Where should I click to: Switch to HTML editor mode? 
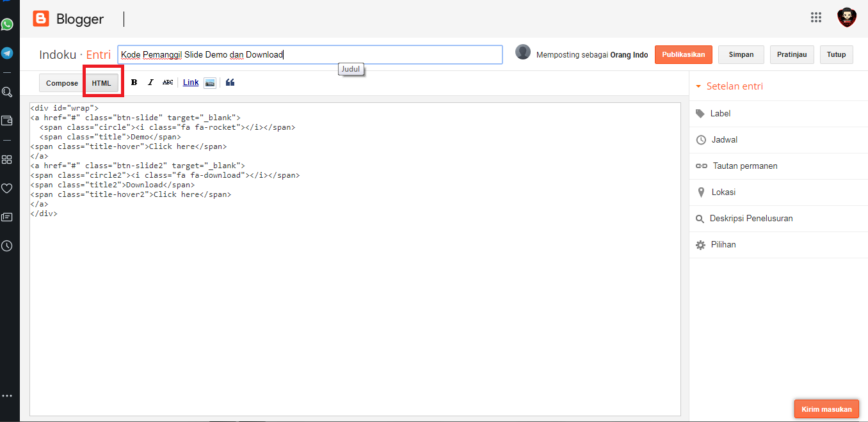pos(101,83)
